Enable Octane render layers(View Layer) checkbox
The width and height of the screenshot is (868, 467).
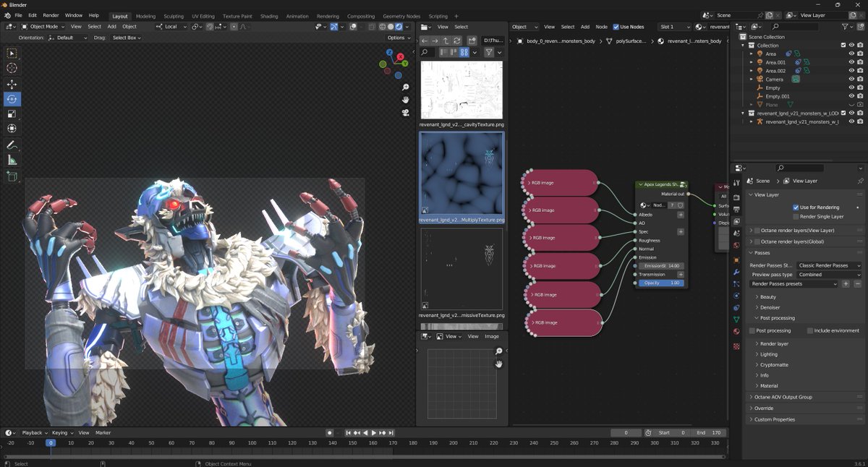coord(757,231)
